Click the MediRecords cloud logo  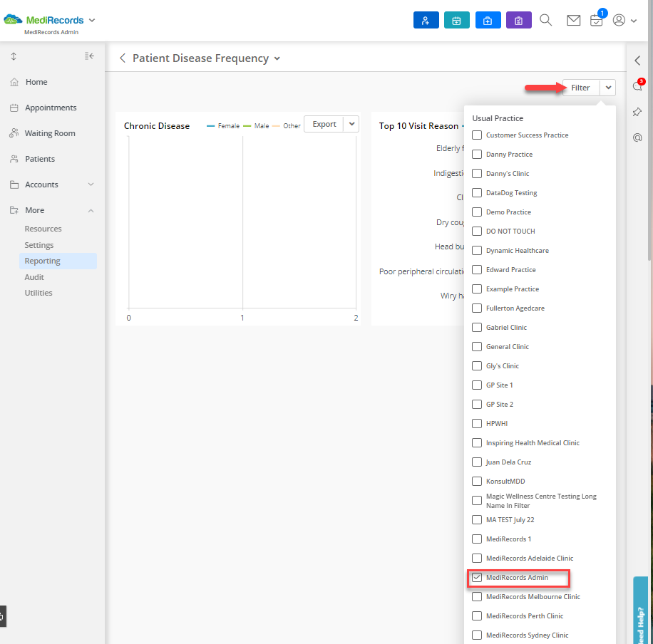(x=13, y=19)
